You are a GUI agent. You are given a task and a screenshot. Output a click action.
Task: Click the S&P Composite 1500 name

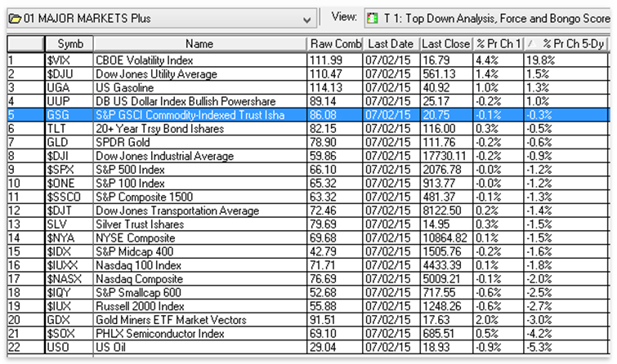tap(145, 197)
